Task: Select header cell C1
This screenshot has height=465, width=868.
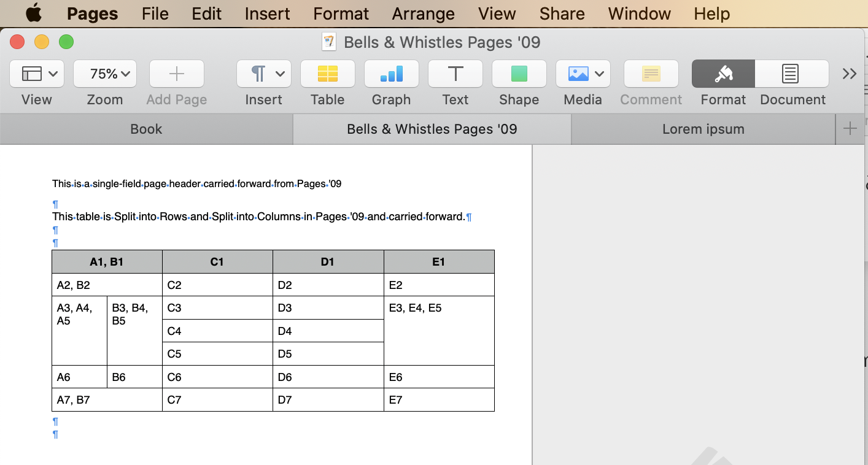Action: click(x=217, y=261)
